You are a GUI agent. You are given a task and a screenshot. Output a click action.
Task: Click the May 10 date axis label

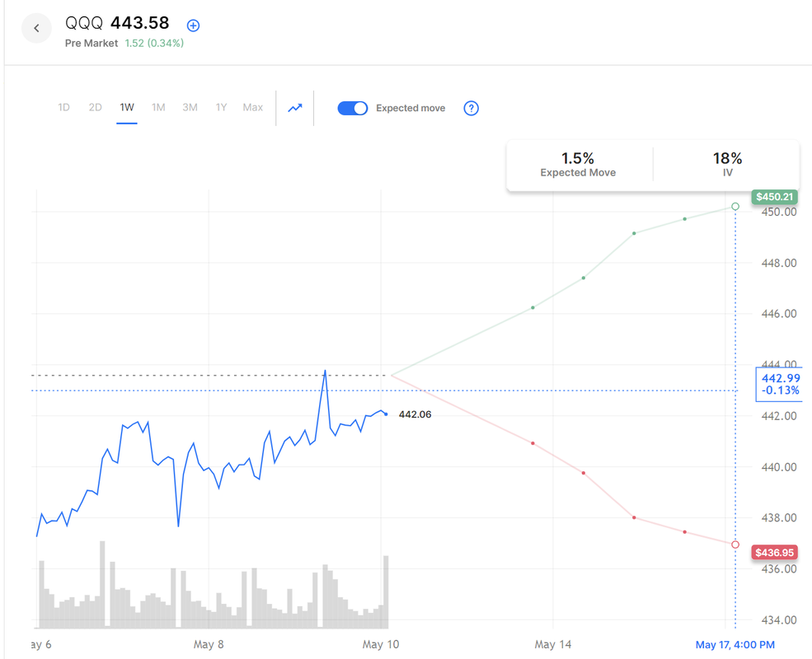(381, 644)
